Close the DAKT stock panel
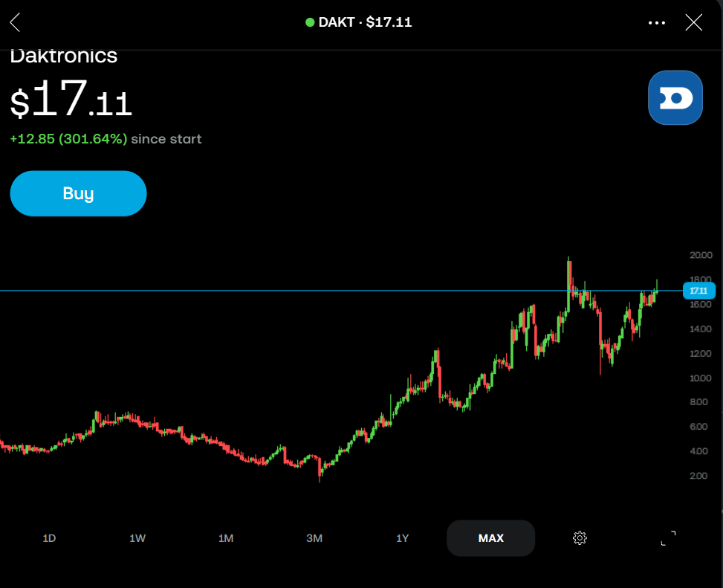 pos(693,22)
